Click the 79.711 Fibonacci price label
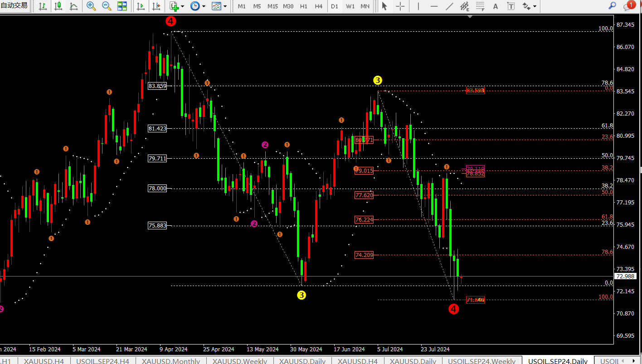 (157, 158)
